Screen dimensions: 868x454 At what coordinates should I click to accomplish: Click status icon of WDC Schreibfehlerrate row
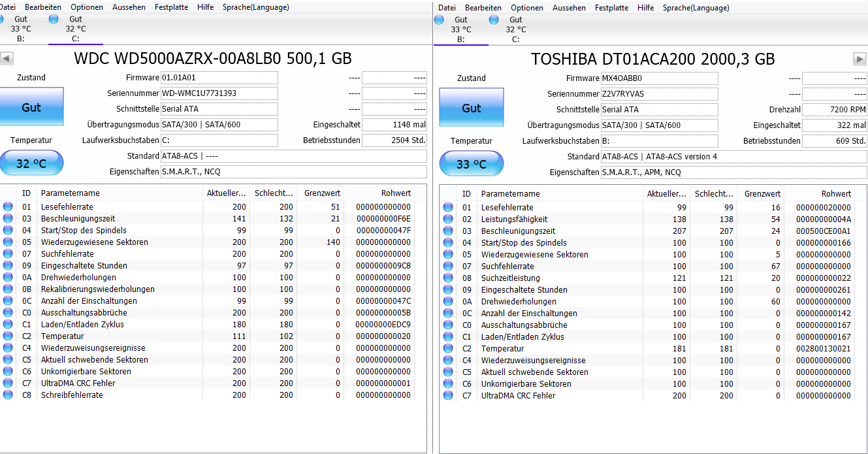click(x=8, y=395)
